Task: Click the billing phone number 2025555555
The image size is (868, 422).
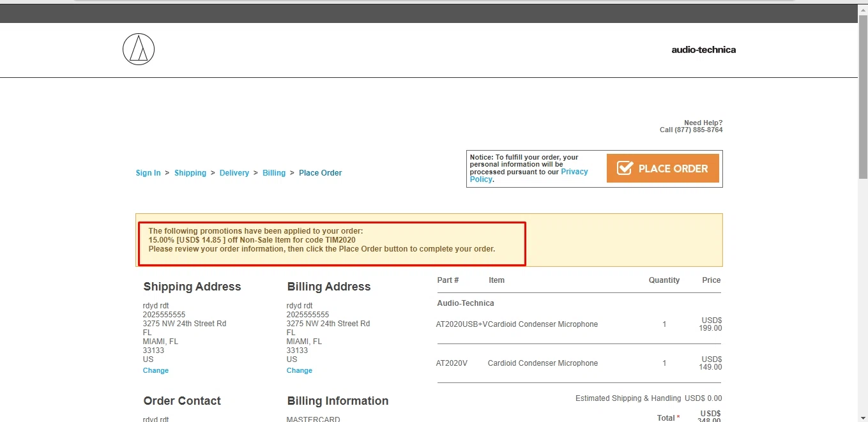Action: pos(308,315)
